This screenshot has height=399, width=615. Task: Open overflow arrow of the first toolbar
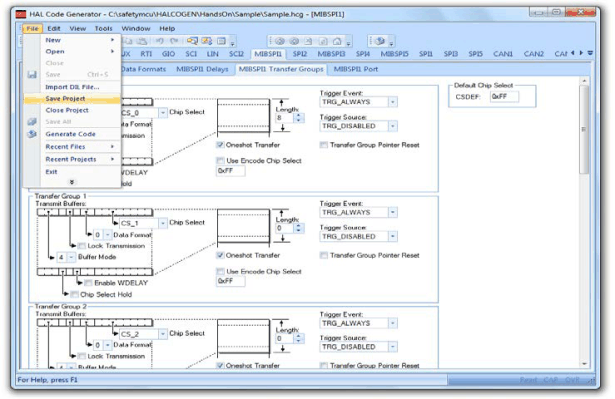click(233, 43)
